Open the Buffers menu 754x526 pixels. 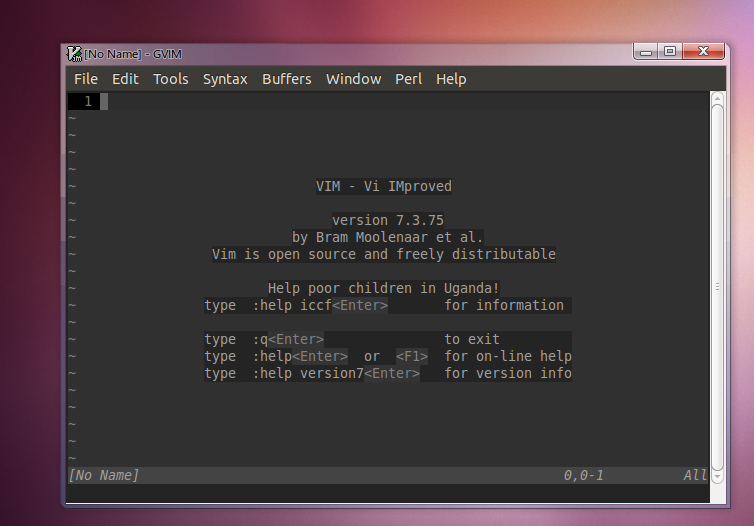[x=287, y=79]
